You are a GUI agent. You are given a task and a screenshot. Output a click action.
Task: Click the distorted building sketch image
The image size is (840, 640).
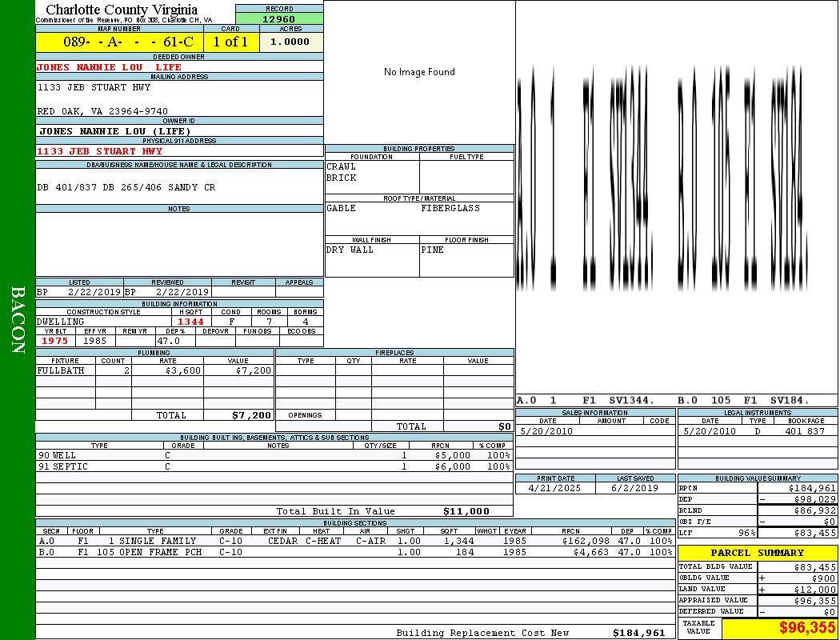click(662, 178)
